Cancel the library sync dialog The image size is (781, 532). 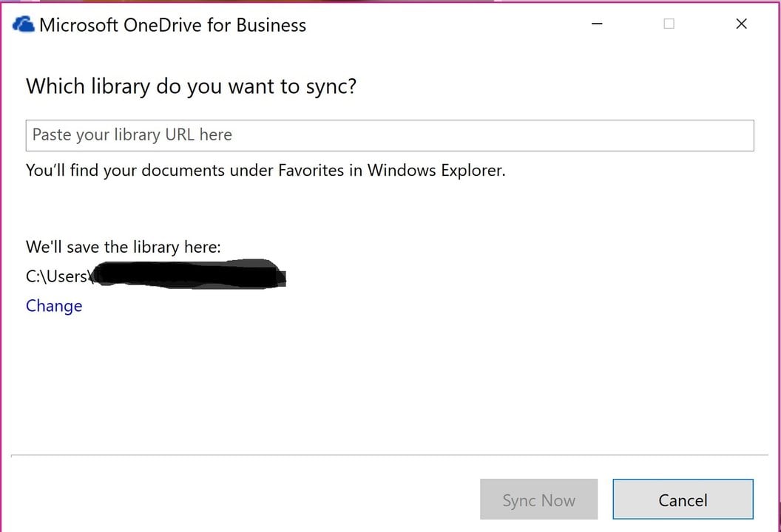click(683, 499)
